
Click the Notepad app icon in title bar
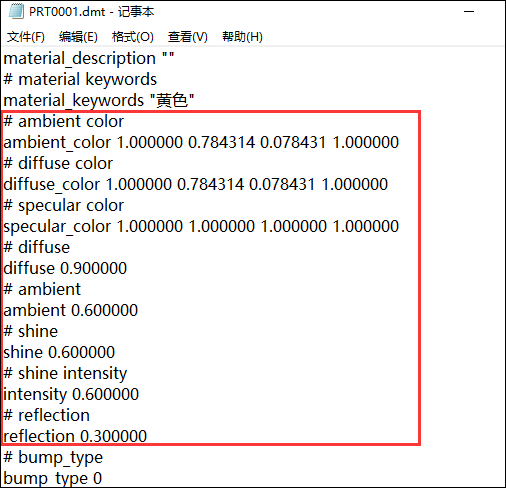[16, 11]
